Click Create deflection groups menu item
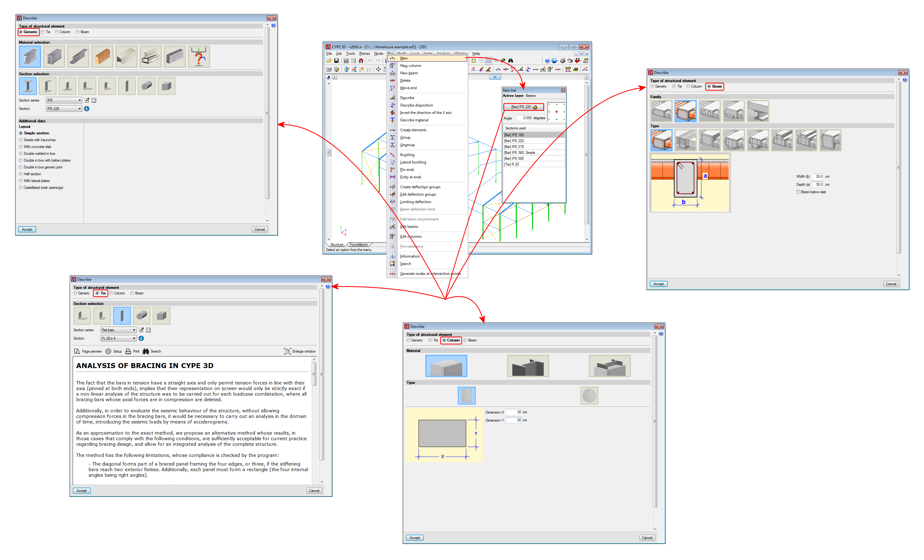 click(420, 187)
